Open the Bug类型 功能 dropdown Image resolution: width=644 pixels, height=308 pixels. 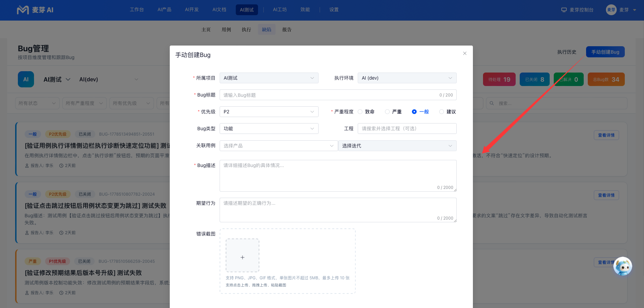click(269, 129)
